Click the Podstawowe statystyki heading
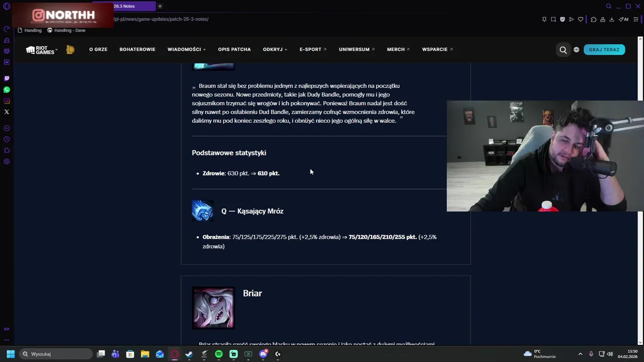Viewport: 644px width, 362px height. tap(229, 153)
